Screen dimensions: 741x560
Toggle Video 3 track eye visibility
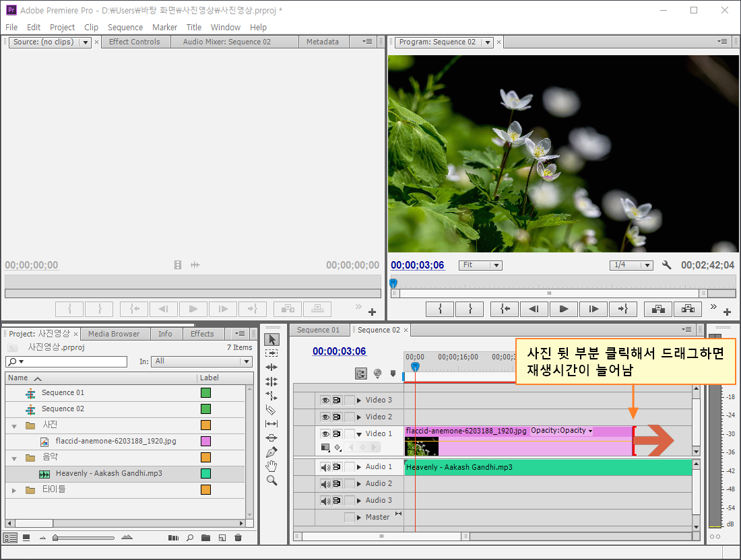(325, 400)
